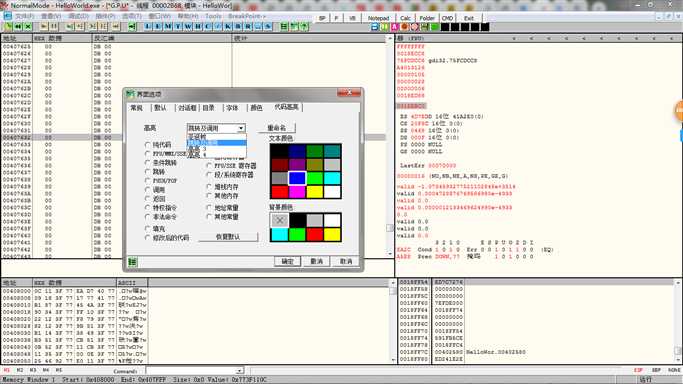This screenshot has width=683, height=384.
Task: Click 恢复默认 button
Action: tap(228, 237)
